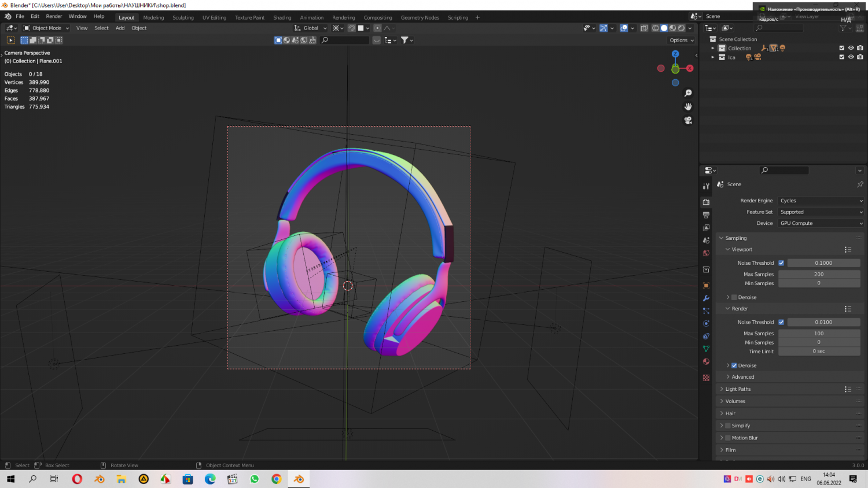The height and width of the screenshot is (488, 868).
Task: Hide the Ica collection with eye toggle
Action: (850, 57)
